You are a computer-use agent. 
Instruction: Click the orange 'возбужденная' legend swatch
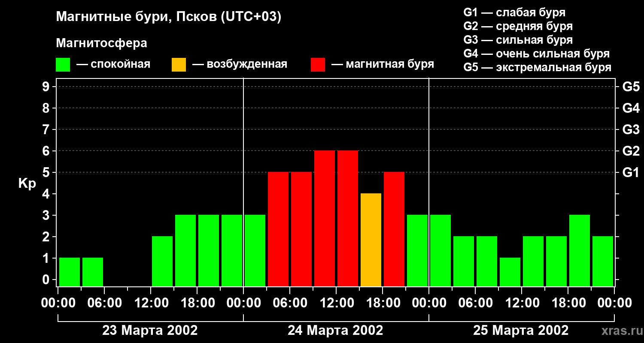179,65
